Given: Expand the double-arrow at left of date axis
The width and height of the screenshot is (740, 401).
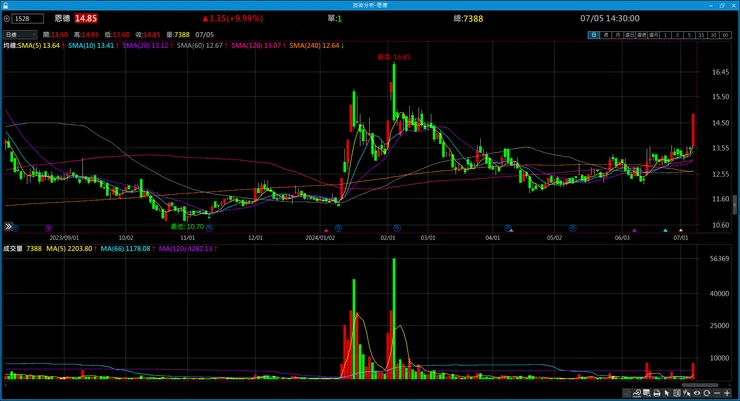Looking at the screenshot, I should 8,227.
